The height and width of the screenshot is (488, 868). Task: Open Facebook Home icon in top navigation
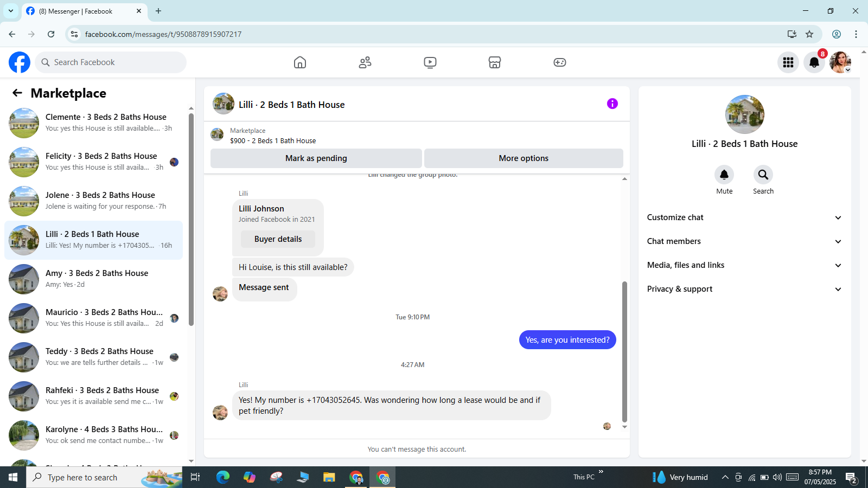pos(300,62)
